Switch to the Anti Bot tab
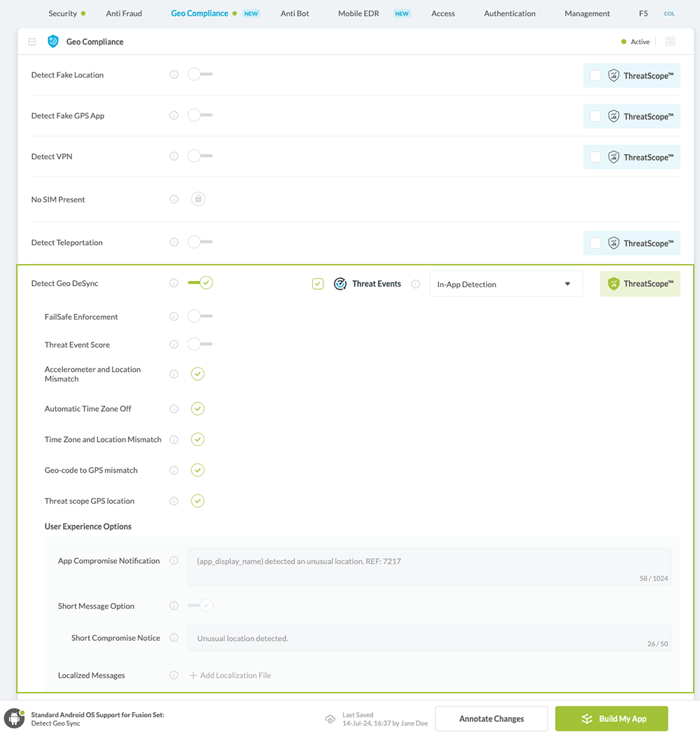 (294, 13)
